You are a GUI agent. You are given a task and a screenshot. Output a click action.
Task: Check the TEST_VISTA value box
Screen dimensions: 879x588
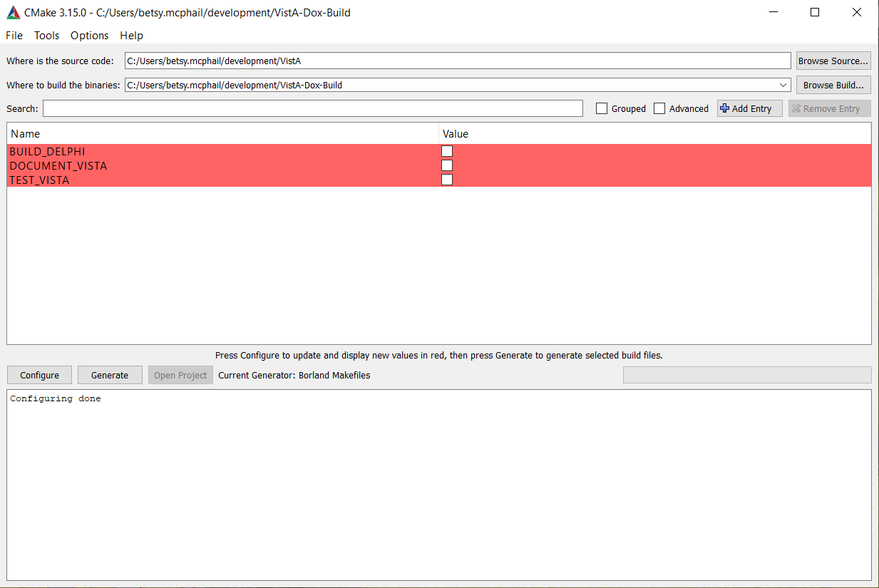(447, 180)
